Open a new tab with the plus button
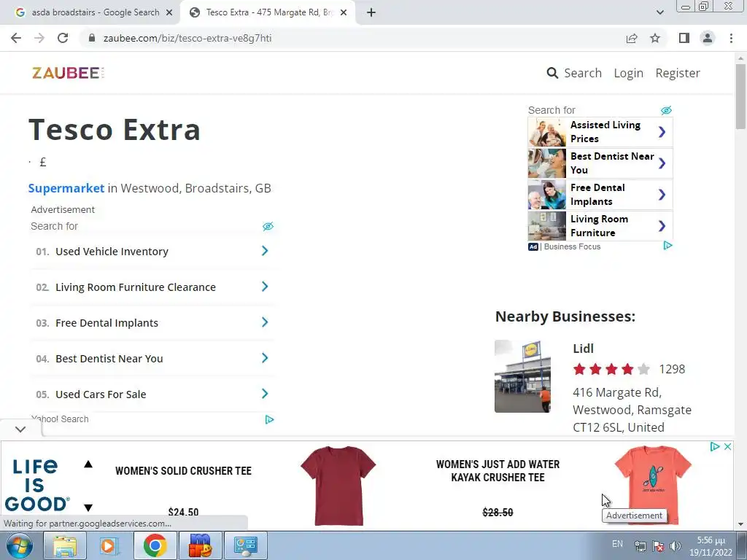 tap(371, 12)
